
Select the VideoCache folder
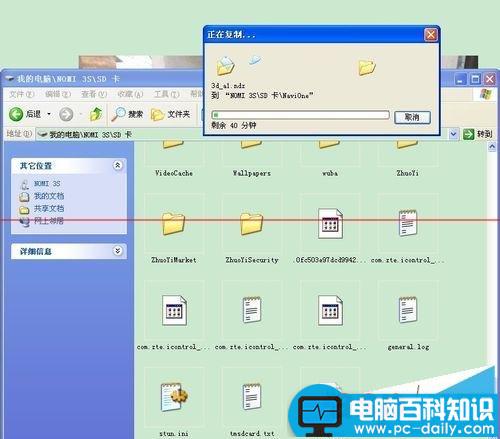click(x=173, y=160)
